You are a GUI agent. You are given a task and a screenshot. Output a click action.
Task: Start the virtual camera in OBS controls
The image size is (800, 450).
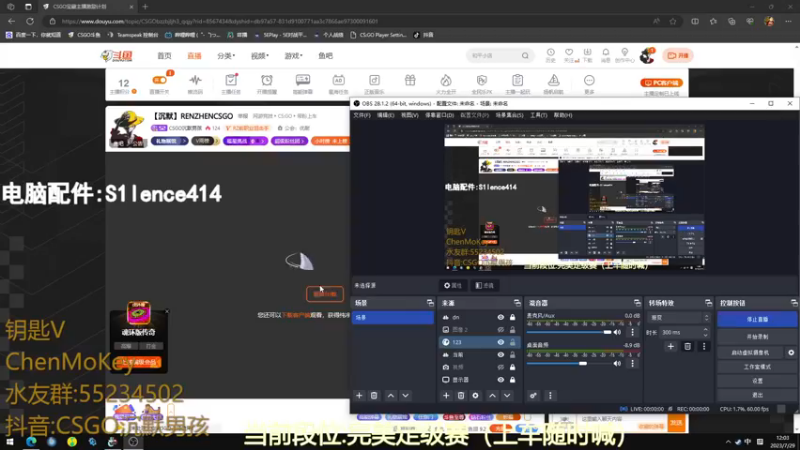[751, 352]
